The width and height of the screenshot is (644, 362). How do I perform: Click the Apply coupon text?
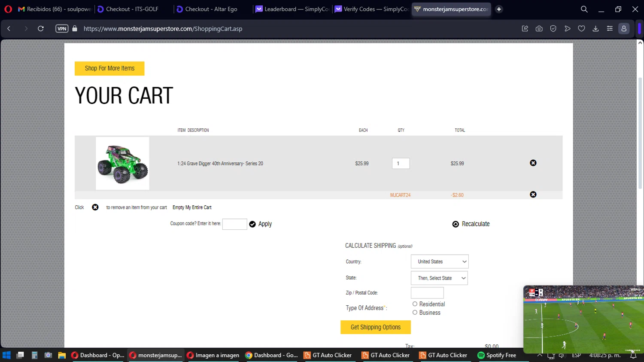pyautogui.click(x=265, y=224)
